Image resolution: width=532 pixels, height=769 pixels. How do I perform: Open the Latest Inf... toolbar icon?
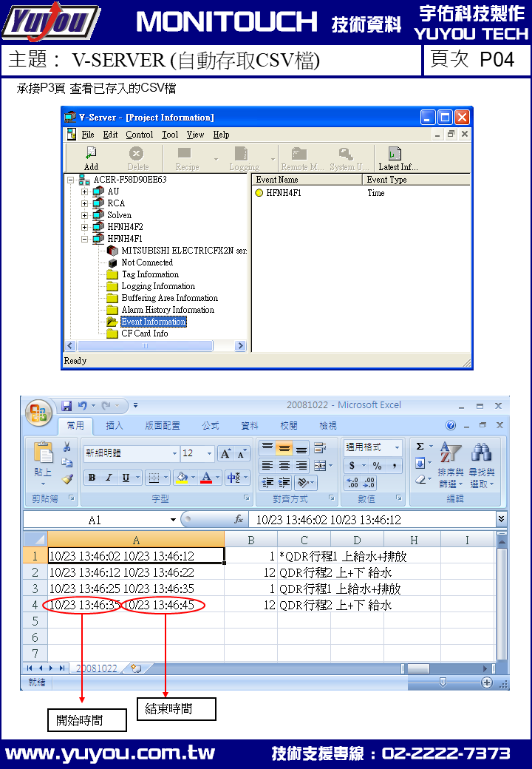pyautogui.click(x=395, y=154)
